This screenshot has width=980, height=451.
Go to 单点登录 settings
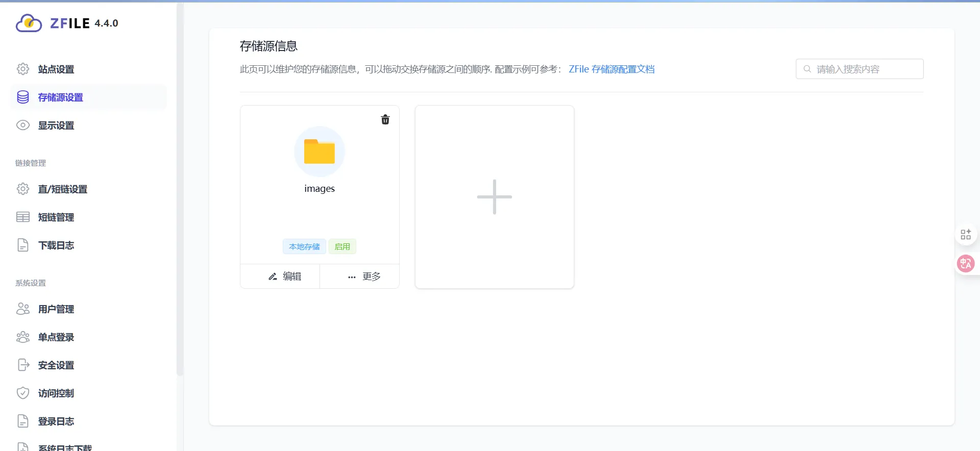click(x=88, y=337)
